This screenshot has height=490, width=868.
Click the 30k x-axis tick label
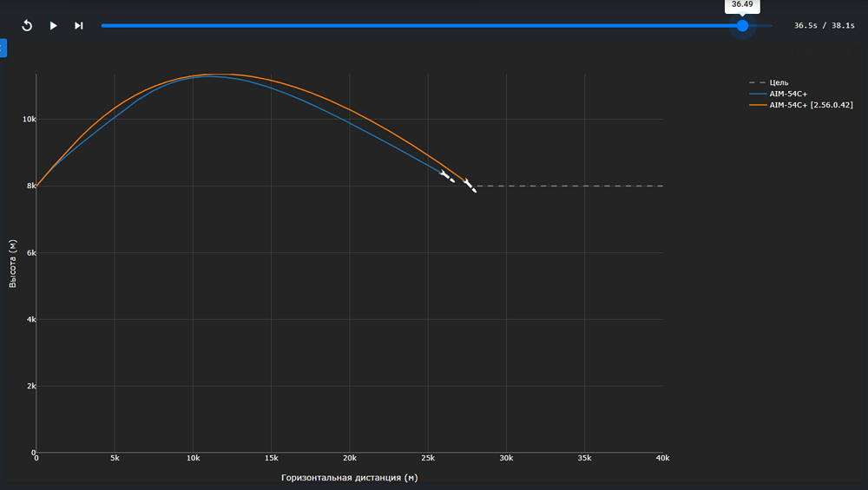pyautogui.click(x=506, y=458)
